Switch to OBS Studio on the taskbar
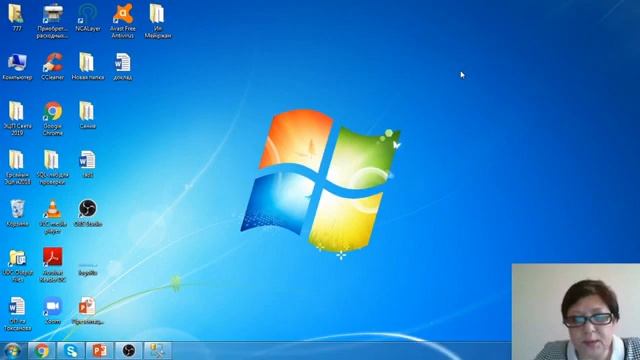The image size is (640, 360). tap(129, 351)
